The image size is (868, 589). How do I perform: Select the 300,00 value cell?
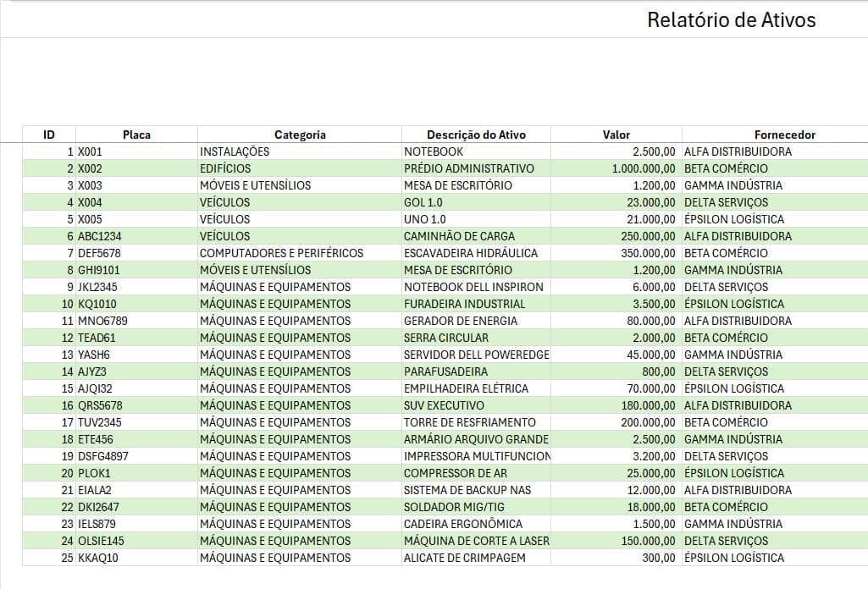coord(616,558)
